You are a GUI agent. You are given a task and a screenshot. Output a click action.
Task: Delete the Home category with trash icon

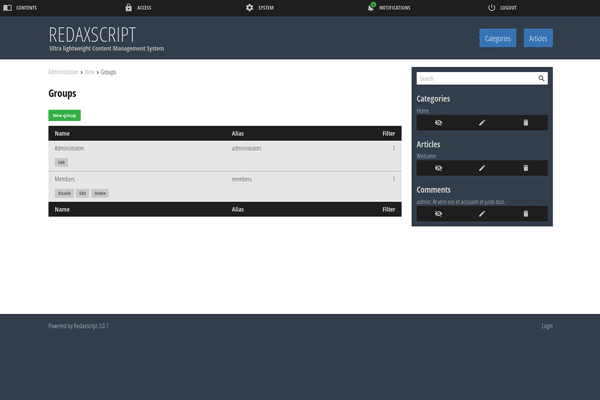pyautogui.click(x=526, y=122)
